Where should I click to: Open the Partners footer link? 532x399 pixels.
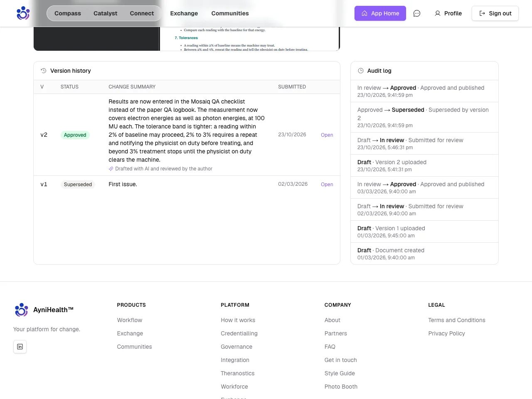click(336, 333)
